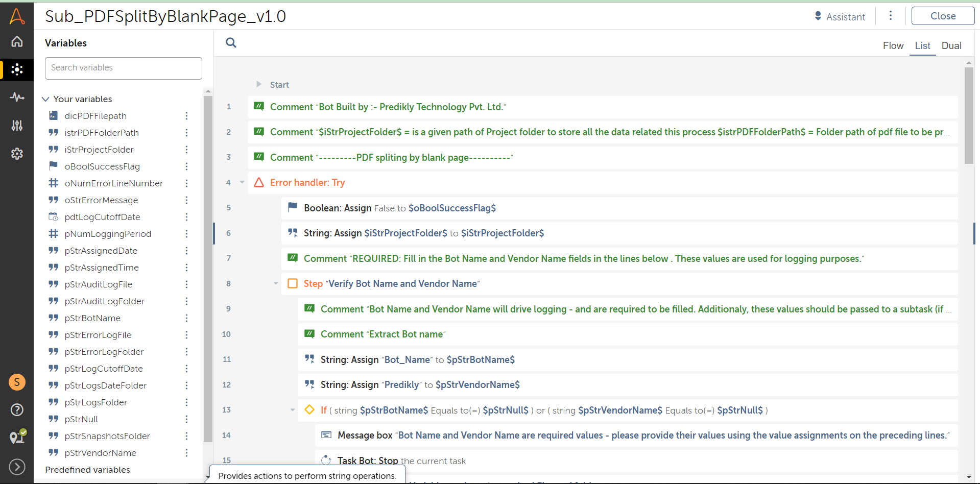Viewport: 980px width, 484px height.
Task: Collapse the 'Verify Bot Name and Vendor Name' step
Action: 276,283
